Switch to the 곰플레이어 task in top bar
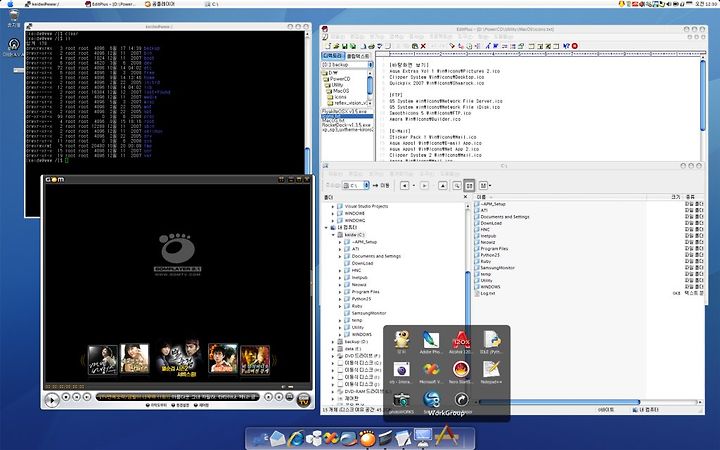Screen dimensions: 720x450 click(160, 4)
